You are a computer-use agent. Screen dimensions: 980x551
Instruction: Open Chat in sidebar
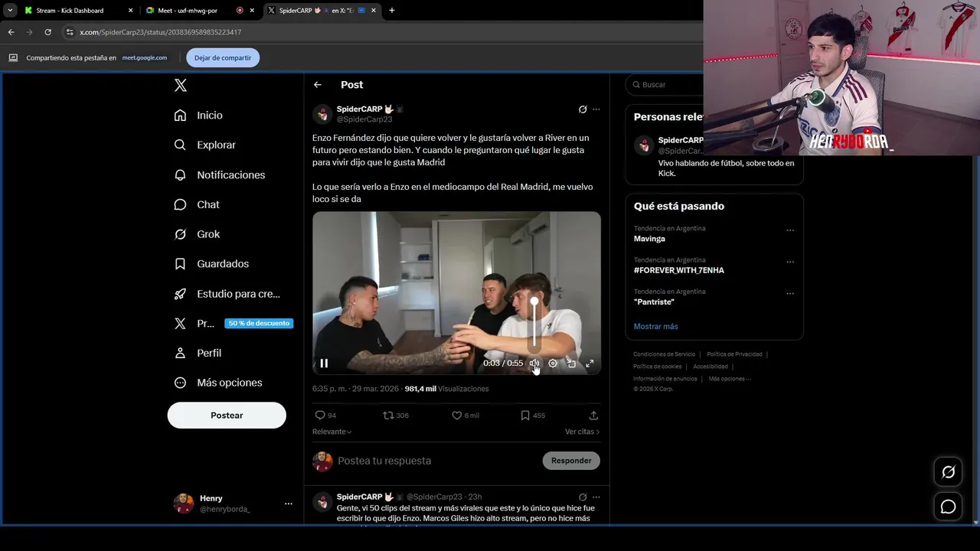click(x=196, y=204)
